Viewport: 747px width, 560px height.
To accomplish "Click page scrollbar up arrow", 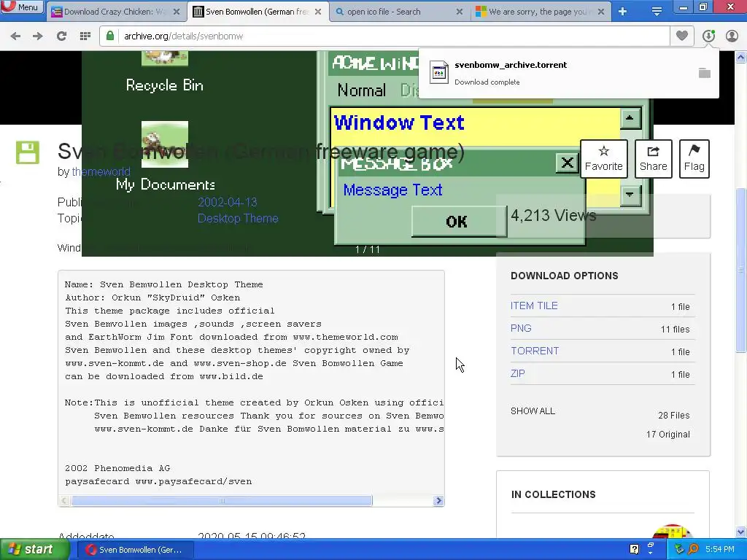I will point(741,57).
